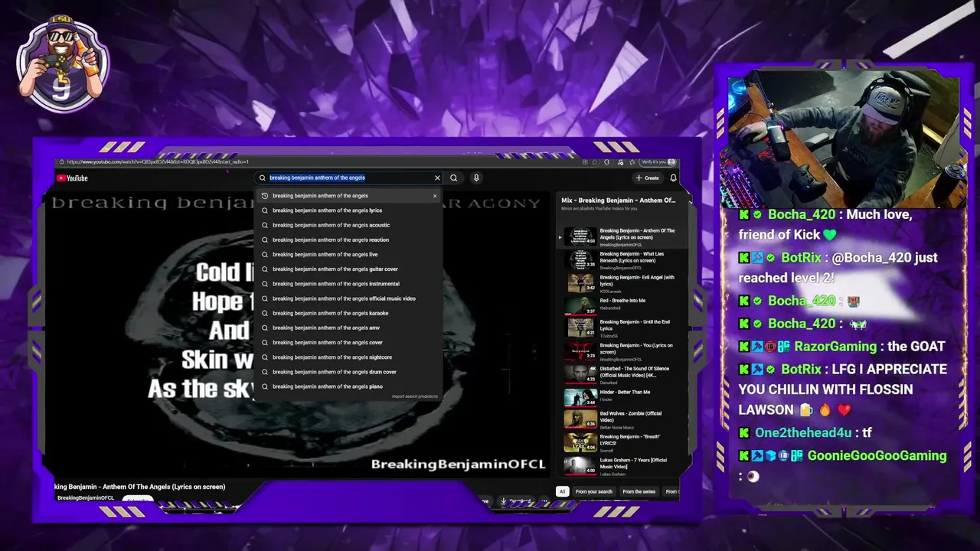Open 'Bad Wolves - Zombie (Official Video)'
Viewport: 980px width, 551px height.
[631, 416]
